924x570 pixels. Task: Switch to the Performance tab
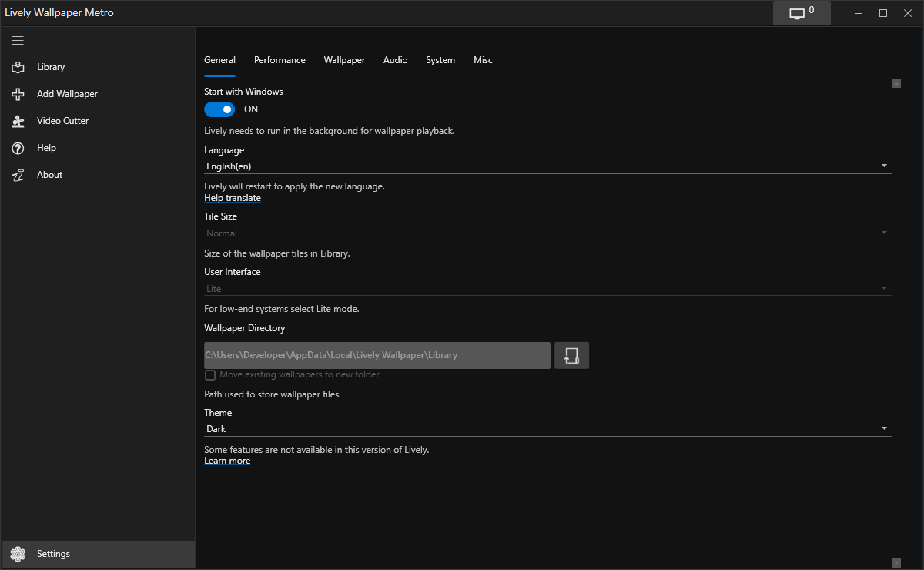click(280, 60)
